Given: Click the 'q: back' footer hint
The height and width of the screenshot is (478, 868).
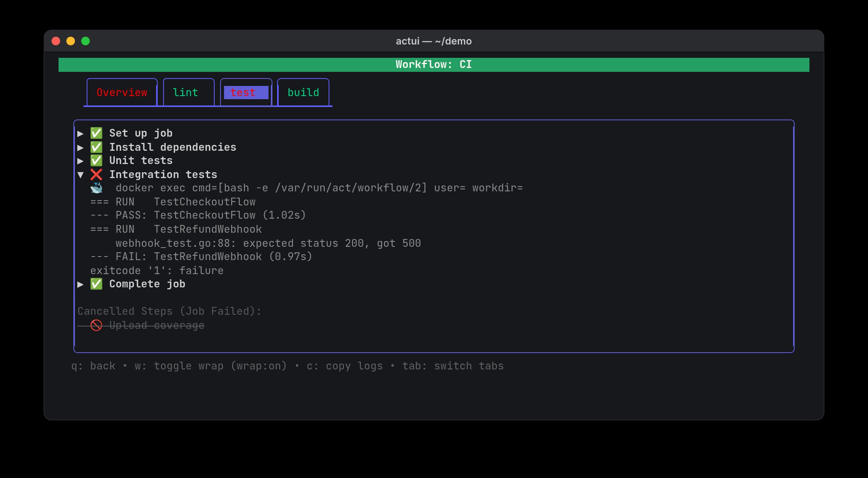Looking at the screenshot, I should click(x=93, y=366).
